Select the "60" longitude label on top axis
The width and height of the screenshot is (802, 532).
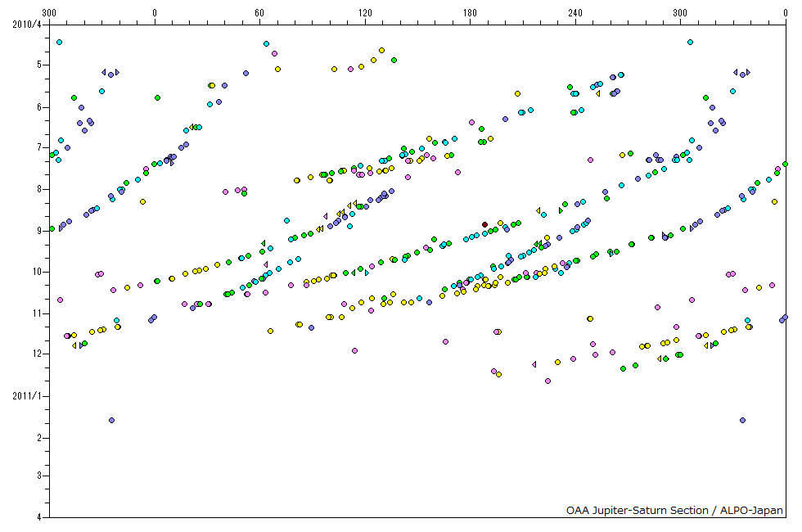point(259,13)
